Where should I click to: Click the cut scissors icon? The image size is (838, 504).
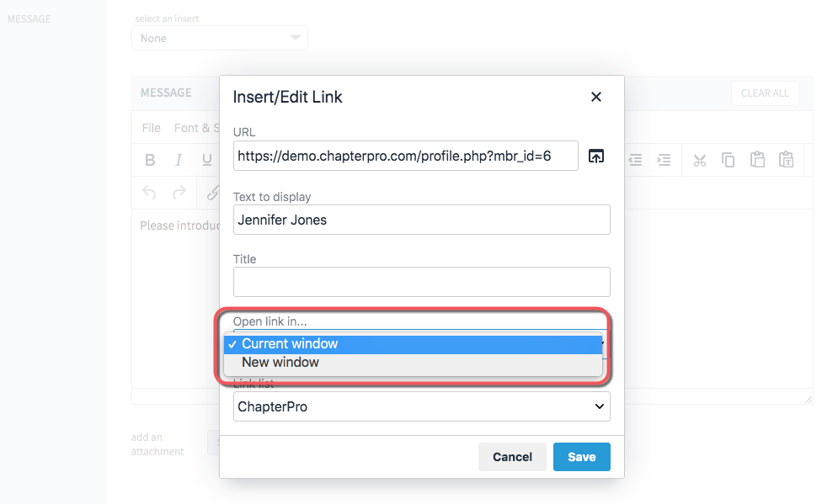pyautogui.click(x=700, y=160)
